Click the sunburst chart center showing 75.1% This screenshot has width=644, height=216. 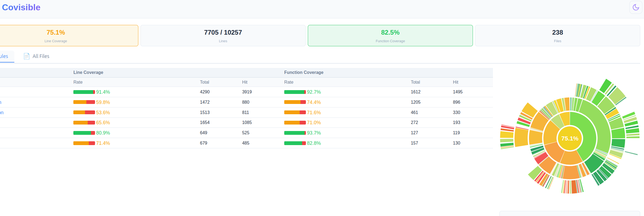point(570,138)
